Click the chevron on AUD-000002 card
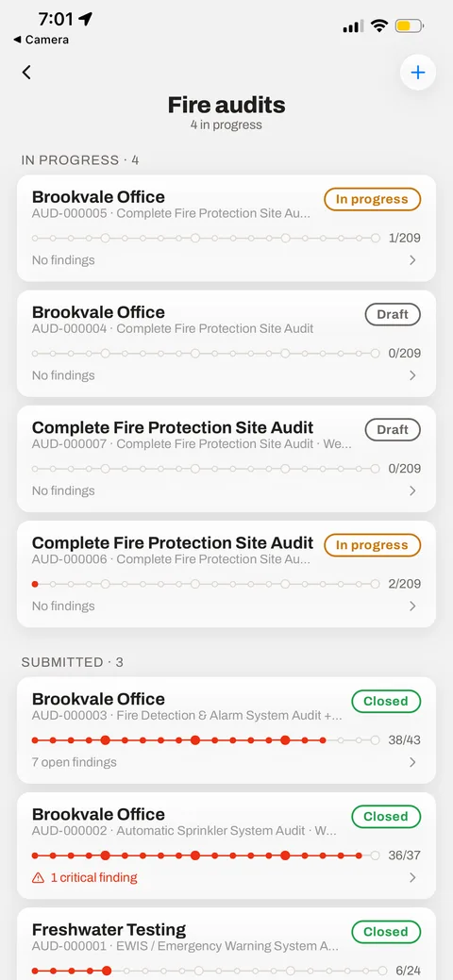Image resolution: width=453 pixels, height=980 pixels. tap(412, 877)
